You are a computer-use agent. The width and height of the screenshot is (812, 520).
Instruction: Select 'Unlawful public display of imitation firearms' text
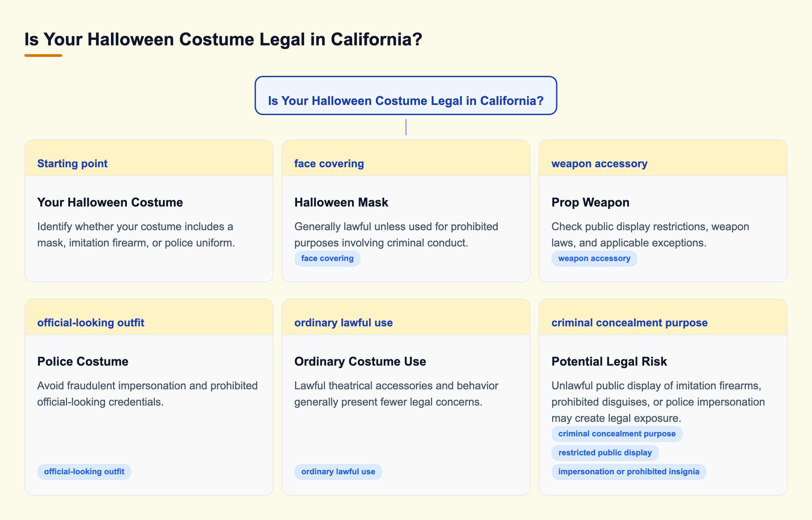coord(658,402)
